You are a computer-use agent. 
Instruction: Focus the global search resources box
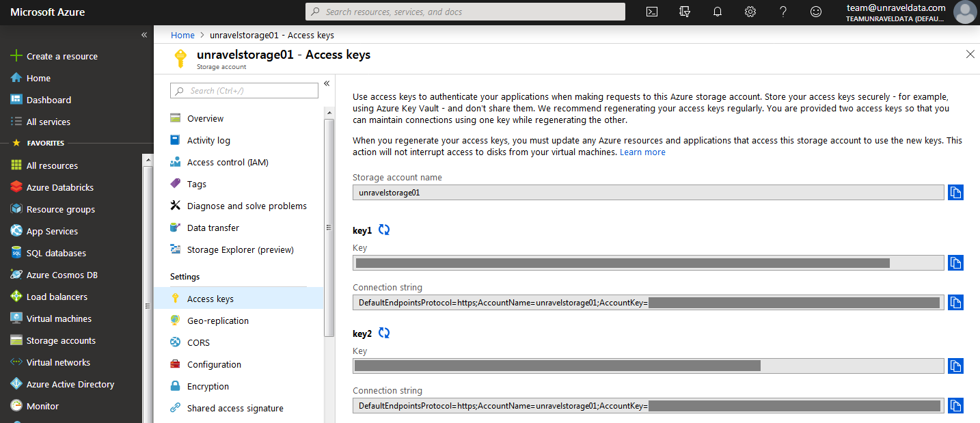tap(465, 12)
